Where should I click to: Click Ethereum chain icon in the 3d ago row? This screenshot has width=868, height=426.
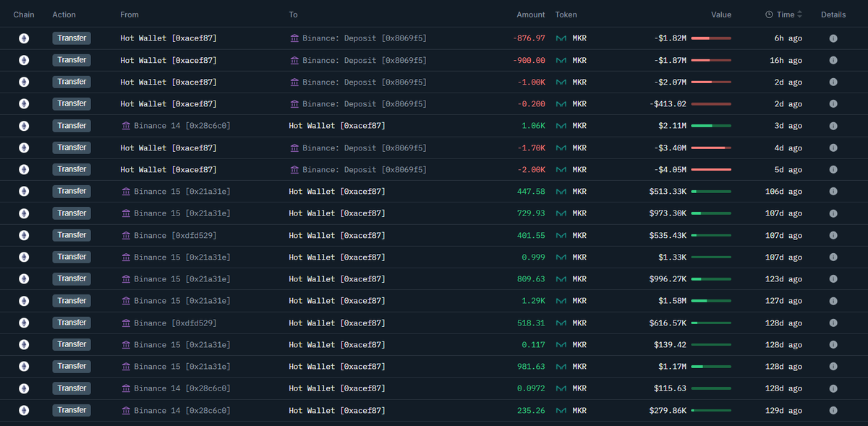pos(24,126)
